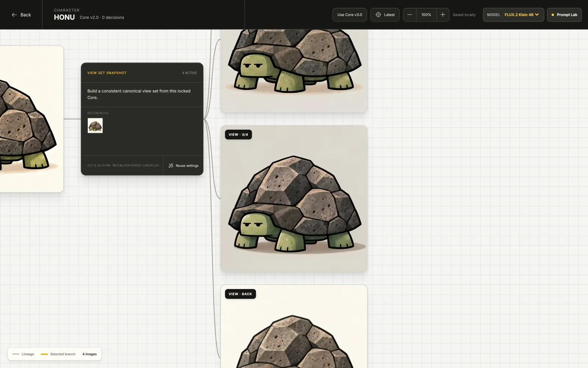The height and width of the screenshot is (368, 588).
Task: Click the HONU character name
Action: click(64, 17)
